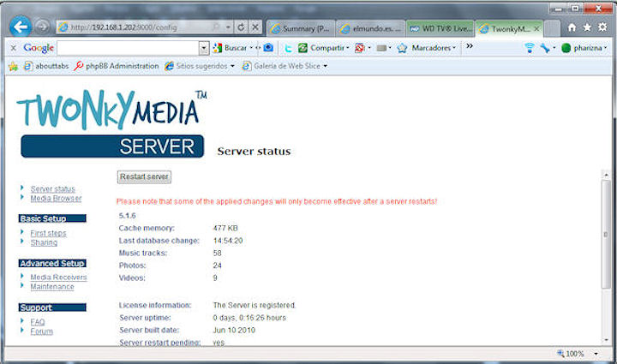This screenshot has width=617, height=364.
Task: Click the page scrollbar down arrow
Action: pos(606,340)
